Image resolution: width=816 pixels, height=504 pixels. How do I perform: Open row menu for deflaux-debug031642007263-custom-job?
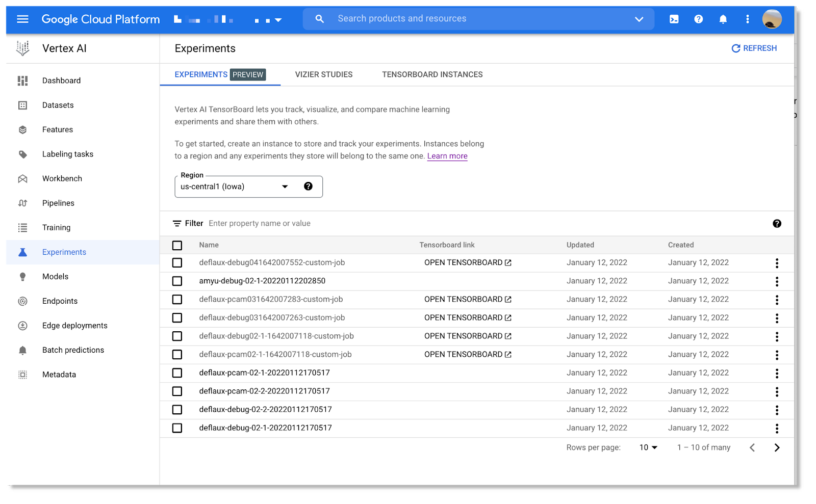point(777,318)
